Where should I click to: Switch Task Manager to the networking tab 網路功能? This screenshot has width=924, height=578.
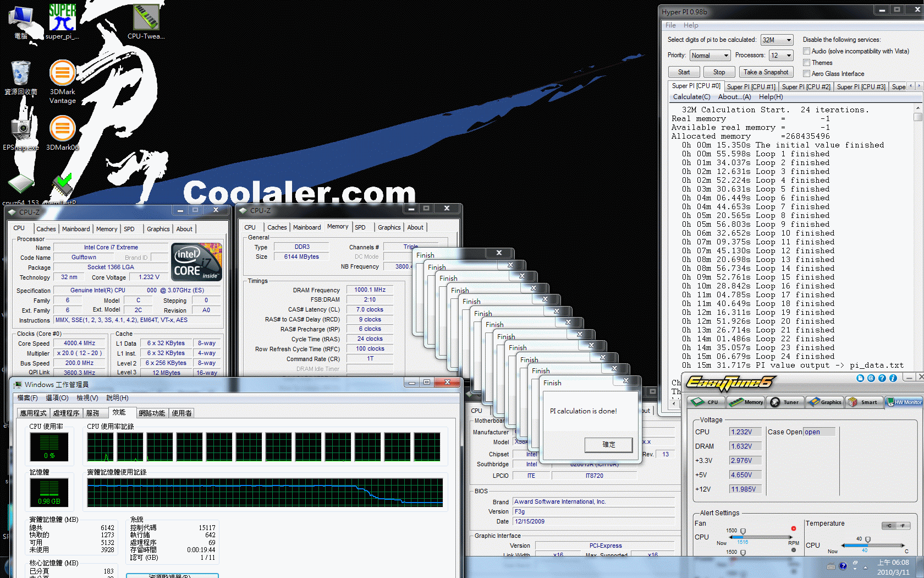click(152, 413)
